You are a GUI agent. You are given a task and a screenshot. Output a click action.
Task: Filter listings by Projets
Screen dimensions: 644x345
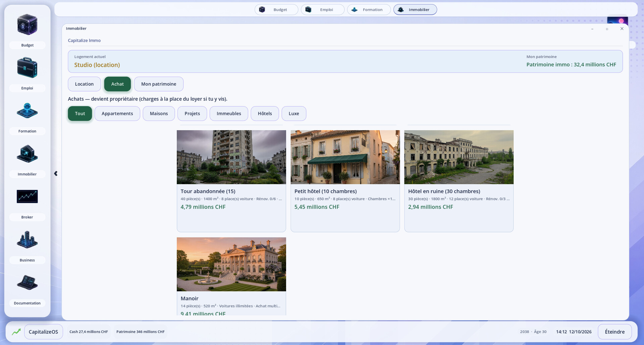192,114
